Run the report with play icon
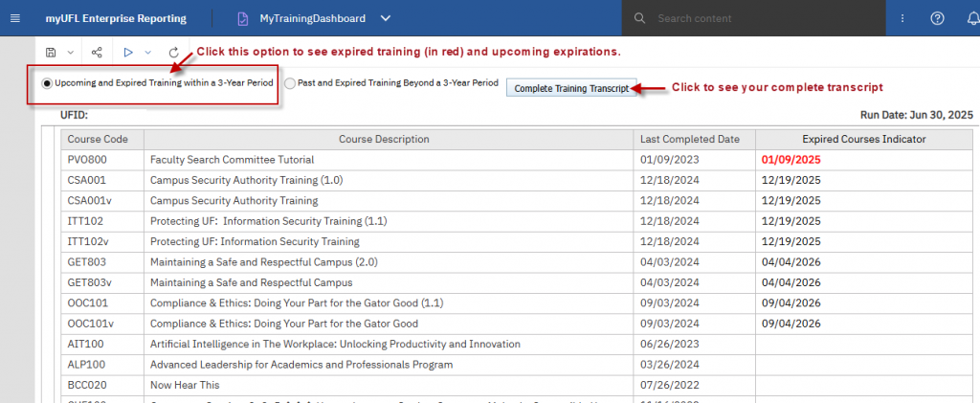The height and width of the screenshot is (403, 980). click(128, 53)
